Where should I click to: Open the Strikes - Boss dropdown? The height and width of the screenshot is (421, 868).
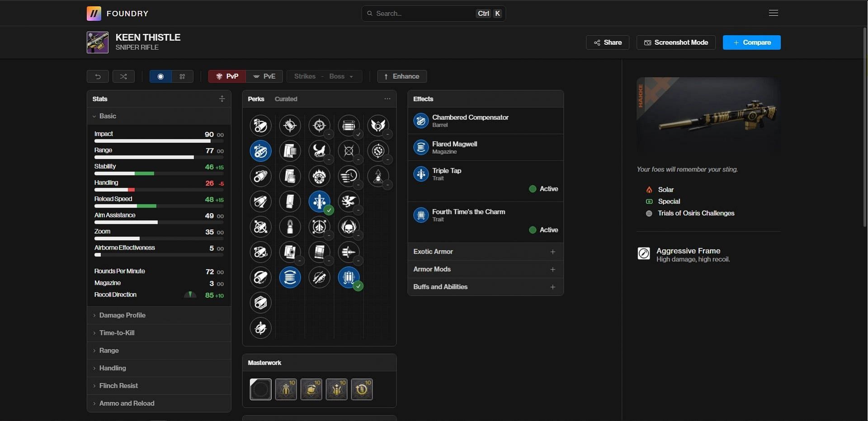324,76
